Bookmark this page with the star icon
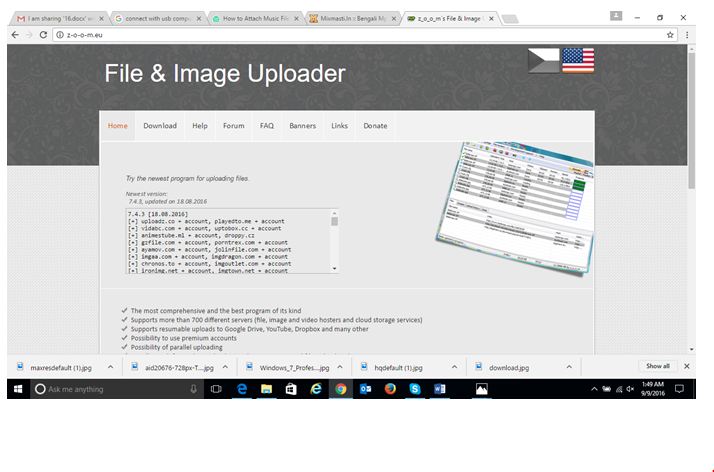Screen dimensions: 714x472 [670, 35]
